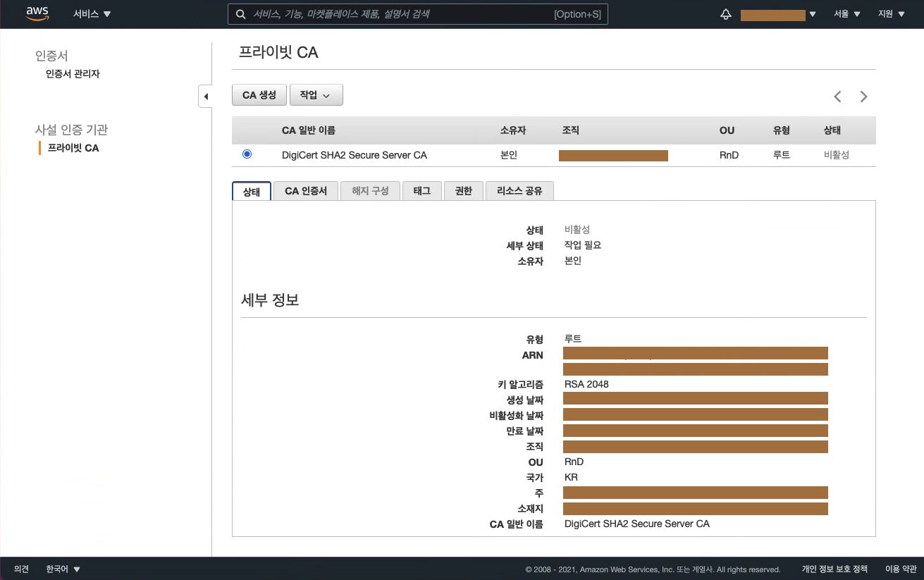Click DigiCert SHA2 Secure Server CA row name

tap(355, 155)
